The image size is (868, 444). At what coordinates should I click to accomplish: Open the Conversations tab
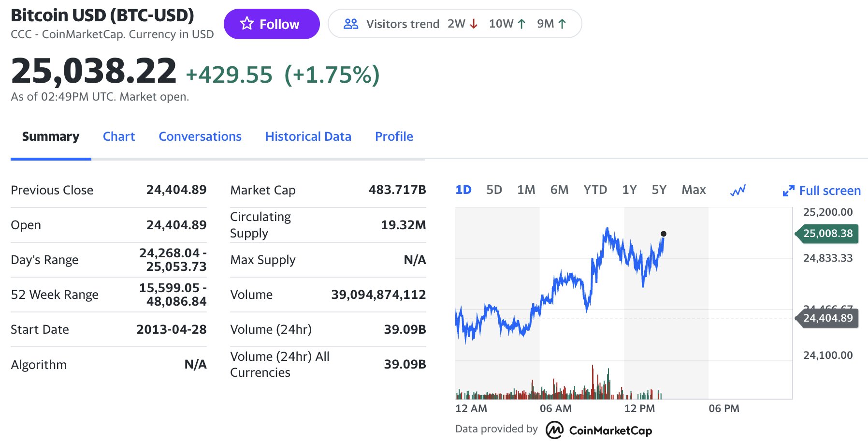pos(200,136)
